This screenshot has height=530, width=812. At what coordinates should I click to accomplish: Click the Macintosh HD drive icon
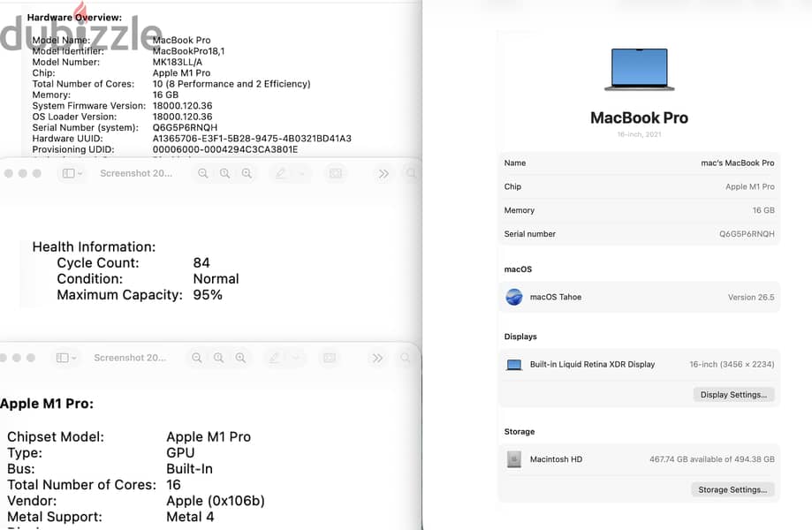(514, 459)
